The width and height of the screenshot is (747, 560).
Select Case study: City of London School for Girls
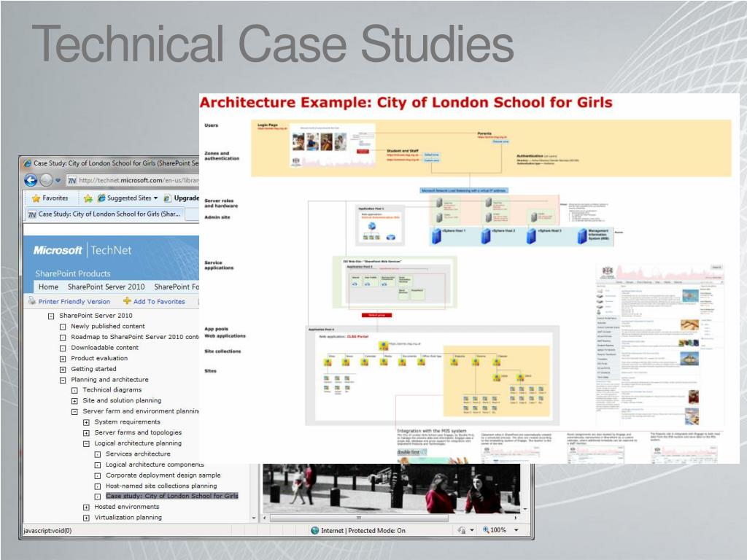[172, 496]
